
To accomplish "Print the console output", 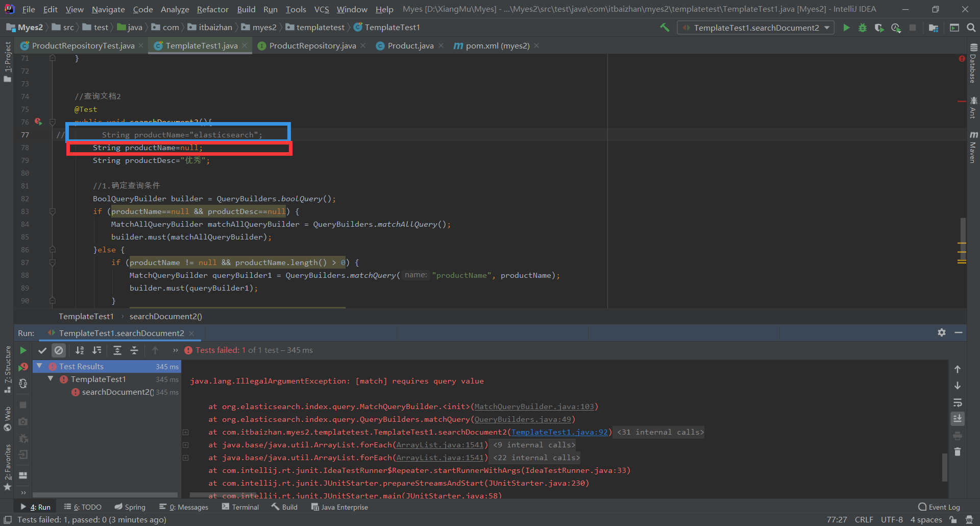I will (958, 436).
